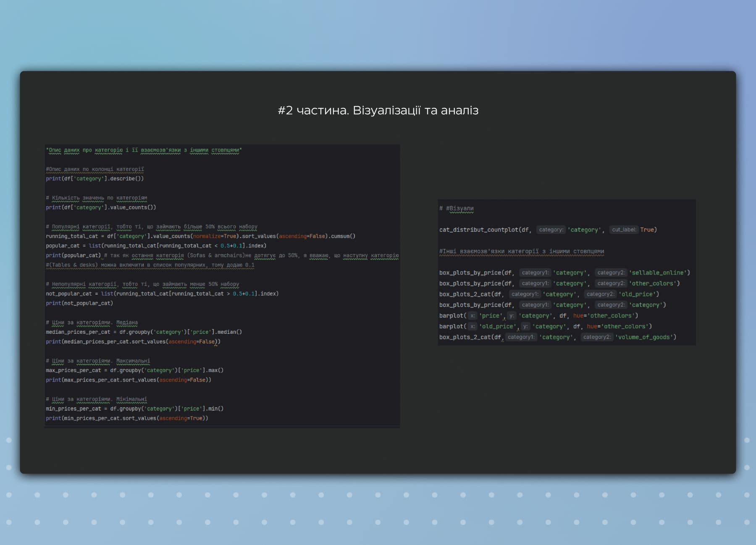This screenshot has width=756, height=545.
Task: Click the "min_prices_per_cat = df.groupby" line
Action: coord(135,409)
